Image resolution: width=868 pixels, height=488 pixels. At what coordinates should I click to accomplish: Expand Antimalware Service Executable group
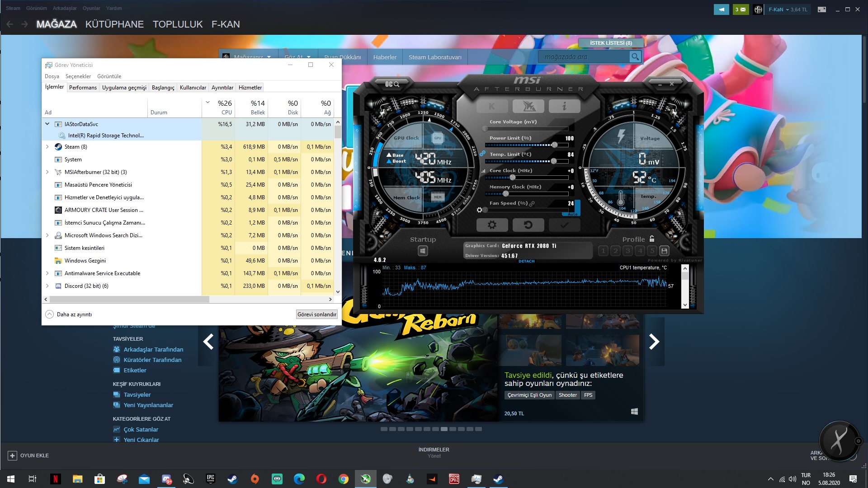click(x=47, y=273)
